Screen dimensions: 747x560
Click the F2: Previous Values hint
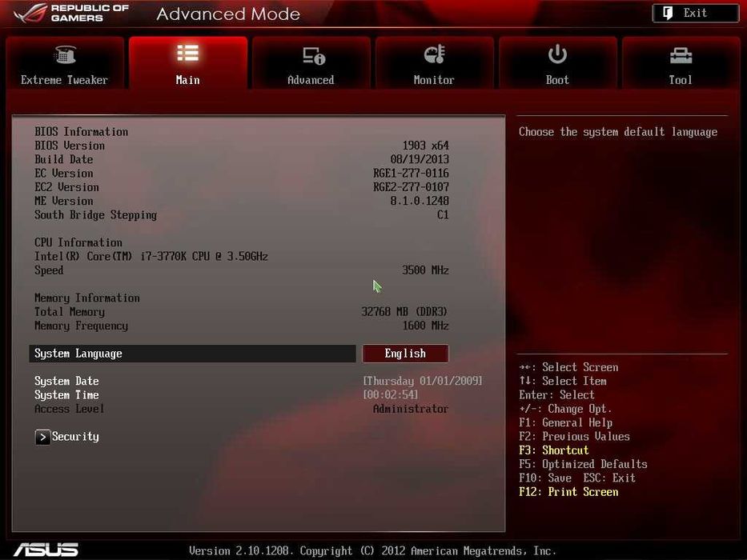pyautogui.click(x=575, y=436)
